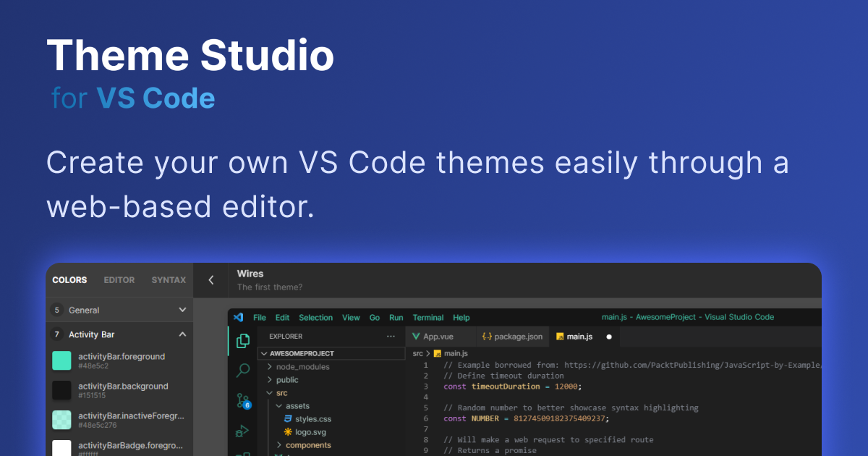Viewport: 868px width, 456px height.
Task: Switch to the SYNTAX tab
Action: pos(169,280)
